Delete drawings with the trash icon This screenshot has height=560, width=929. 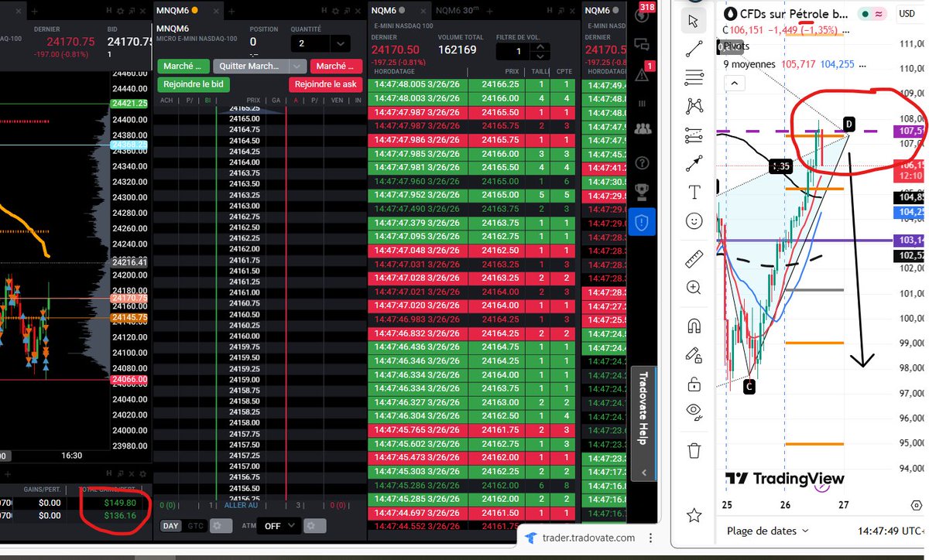tap(694, 450)
